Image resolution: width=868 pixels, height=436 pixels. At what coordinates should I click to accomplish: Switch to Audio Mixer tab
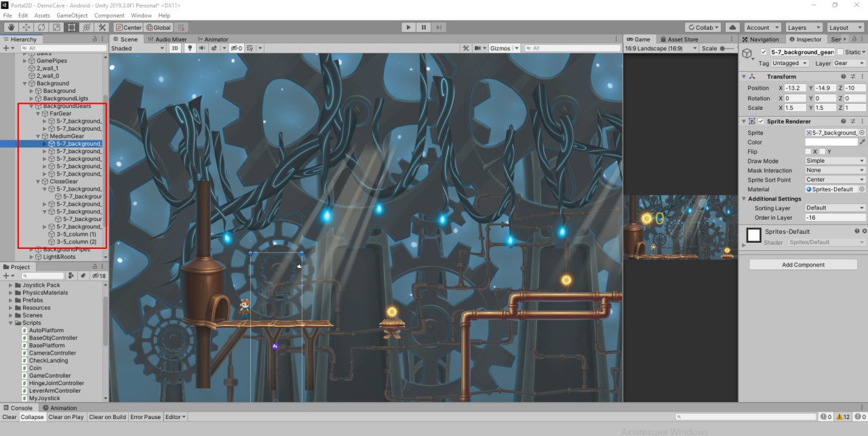point(167,39)
